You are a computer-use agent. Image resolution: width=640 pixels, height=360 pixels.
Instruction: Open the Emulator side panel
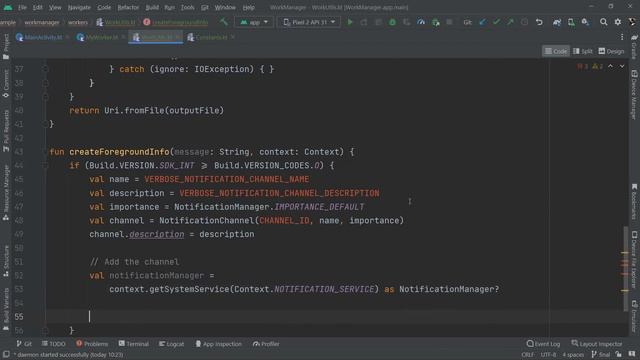(634, 316)
